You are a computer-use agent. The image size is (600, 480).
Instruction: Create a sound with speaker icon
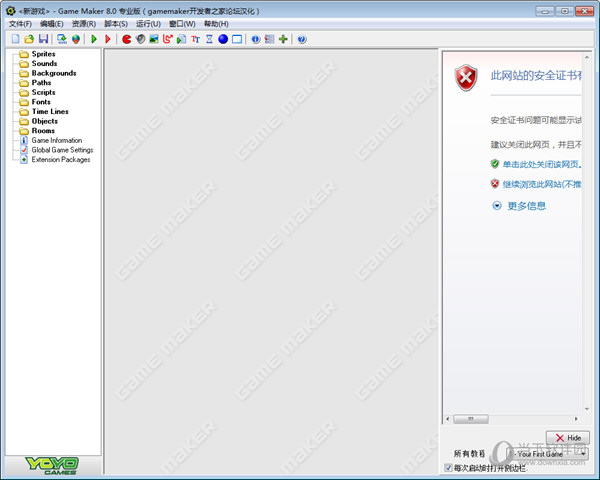pyautogui.click(x=140, y=39)
